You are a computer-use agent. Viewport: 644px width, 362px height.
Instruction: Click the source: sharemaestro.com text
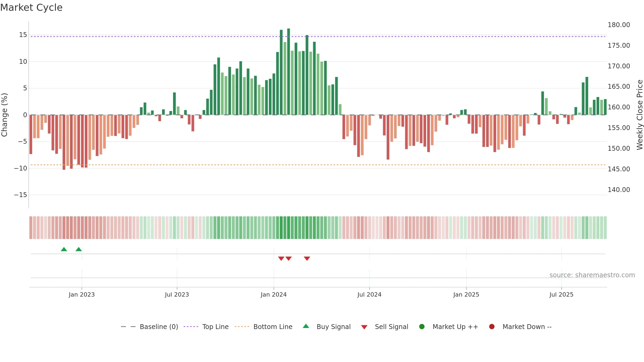592,275
